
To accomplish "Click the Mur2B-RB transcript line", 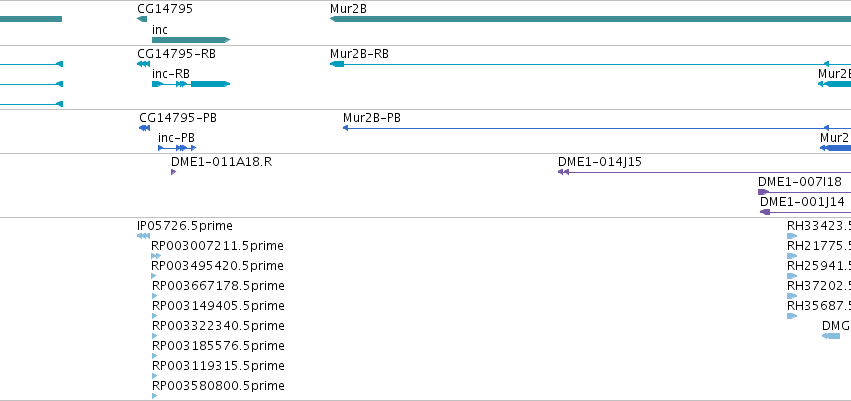I will click(x=590, y=64).
